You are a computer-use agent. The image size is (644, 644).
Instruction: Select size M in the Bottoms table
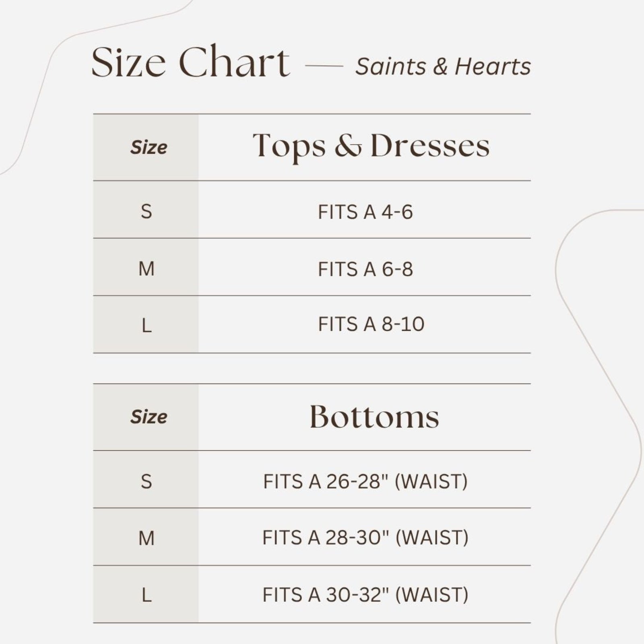[x=147, y=538]
